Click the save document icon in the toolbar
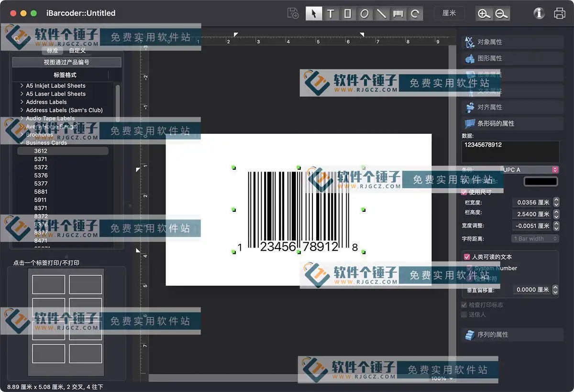 [x=293, y=13]
